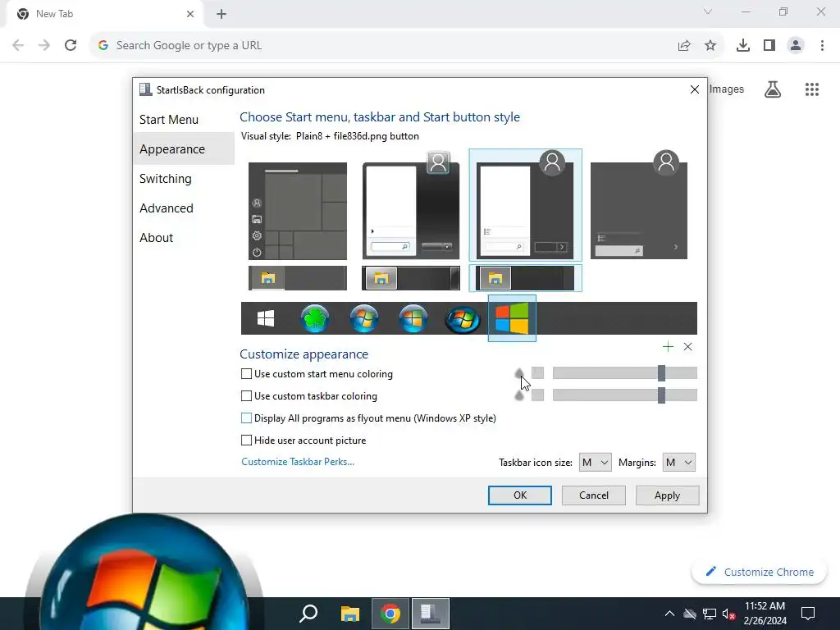The height and width of the screenshot is (630, 840).
Task: Open the start menu color droplet picker
Action: click(519, 373)
